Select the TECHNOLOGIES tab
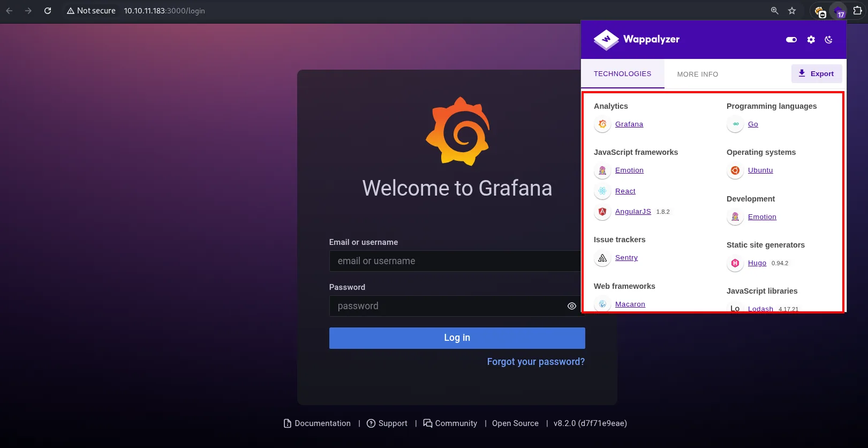This screenshot has width=868, height=448. tap(623, 74)
